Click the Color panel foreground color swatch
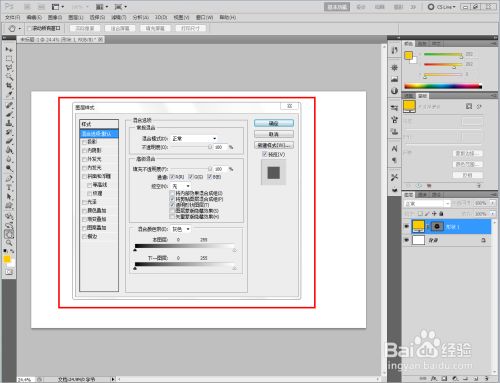 click(x=408, y=56)
